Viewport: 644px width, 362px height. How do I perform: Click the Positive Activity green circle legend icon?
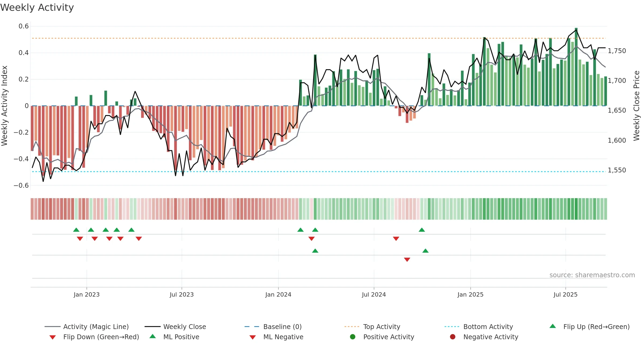click(x=353, y=337)
